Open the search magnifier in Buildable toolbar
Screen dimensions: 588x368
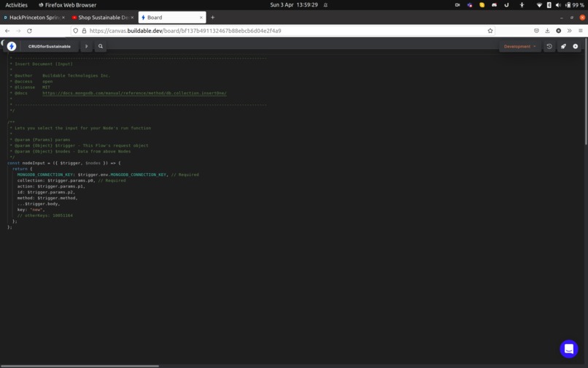101,46
